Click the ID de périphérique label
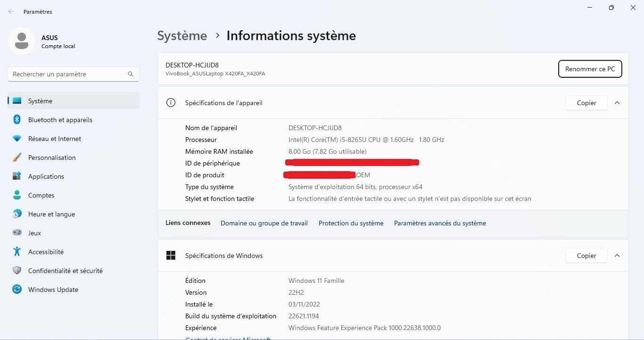Viewport: 644px width, 340px height. pos(213,163)
